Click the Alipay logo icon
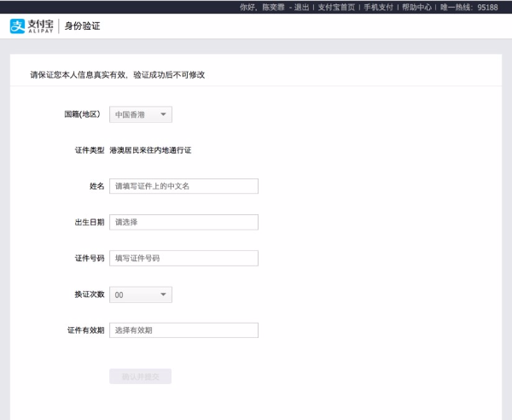Image resolution: width=512 pixels, height=420 pixels. tap(18, 26)
